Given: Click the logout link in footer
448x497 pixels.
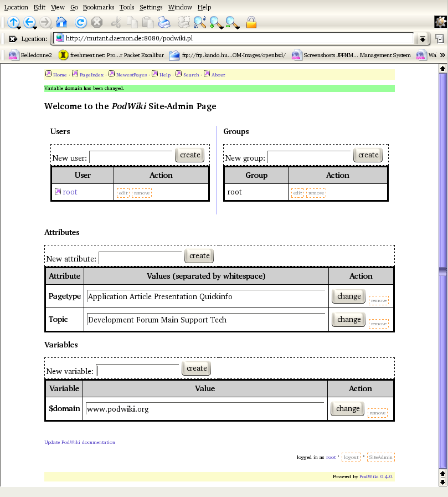Looking at the screenshot, I should [351, 457].
